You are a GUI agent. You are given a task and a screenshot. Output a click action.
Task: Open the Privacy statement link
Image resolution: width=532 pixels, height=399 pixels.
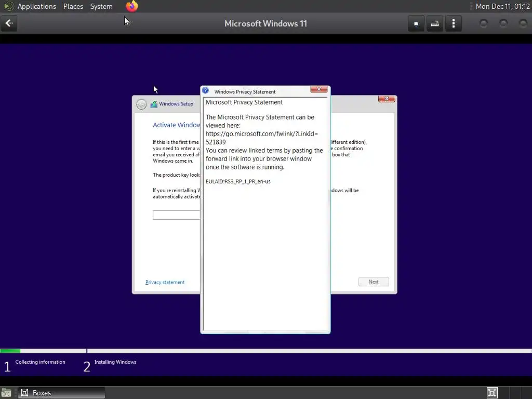[165, 282]
